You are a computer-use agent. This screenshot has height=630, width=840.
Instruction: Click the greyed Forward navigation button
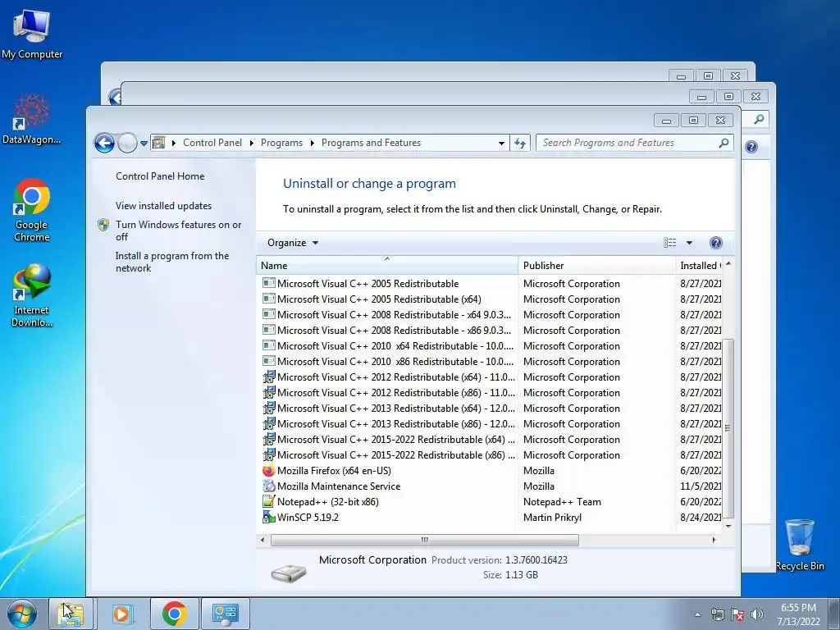(127, 143)
